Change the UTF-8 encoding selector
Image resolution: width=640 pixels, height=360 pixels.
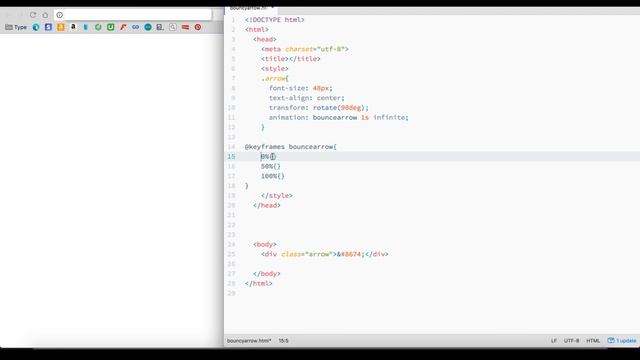(571, 340)
